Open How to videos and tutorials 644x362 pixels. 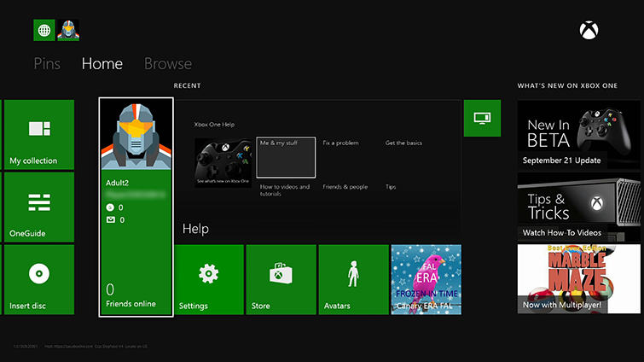pos(285,190)
